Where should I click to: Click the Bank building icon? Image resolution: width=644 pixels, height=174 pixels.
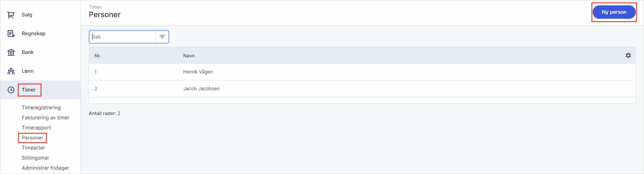coord(11,52)
